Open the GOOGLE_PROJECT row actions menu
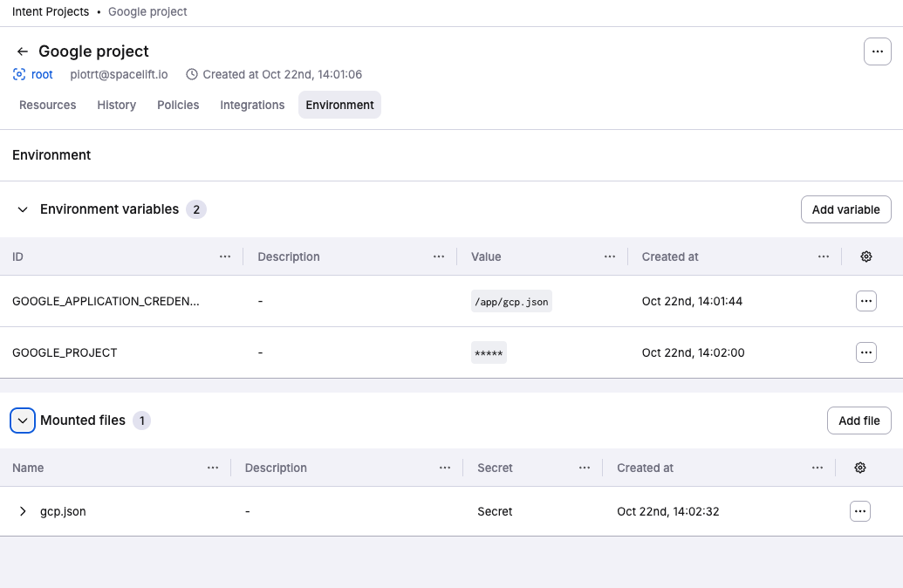Image resolution: width=903 pixels, height=588 pixels. [x=865, y=352]
